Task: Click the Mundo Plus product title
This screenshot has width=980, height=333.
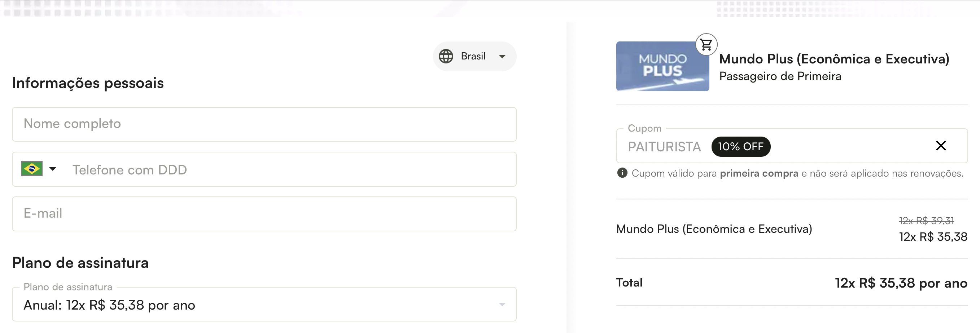Action: pyautogui.click(x=834, y=59)
